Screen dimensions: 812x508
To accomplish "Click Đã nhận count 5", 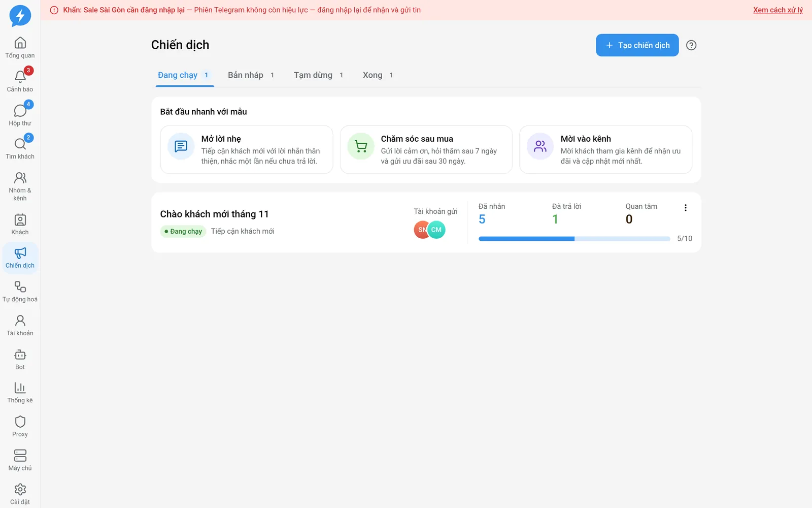I will 482,219.
